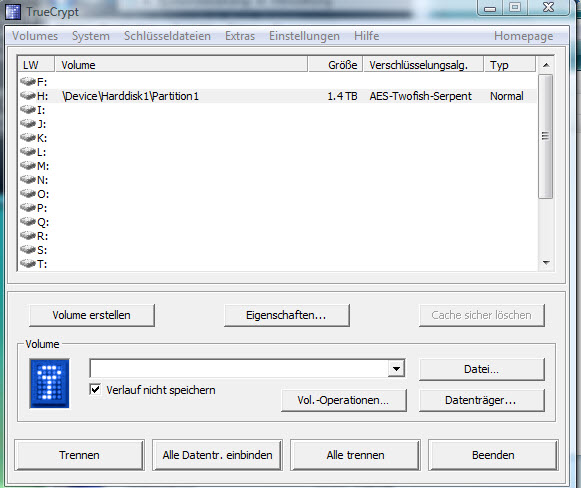The image size is (581, 488).
Task: Click the blue TrueCrypt volume logo image
Action: pyautogui.click(x=49, y=383)
